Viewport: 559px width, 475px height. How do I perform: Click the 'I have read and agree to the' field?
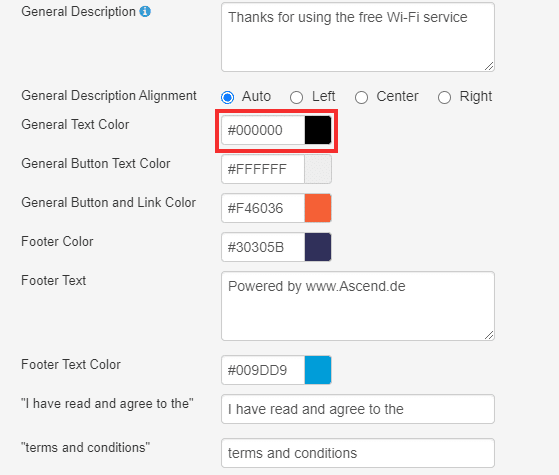(x=358, y=409)
